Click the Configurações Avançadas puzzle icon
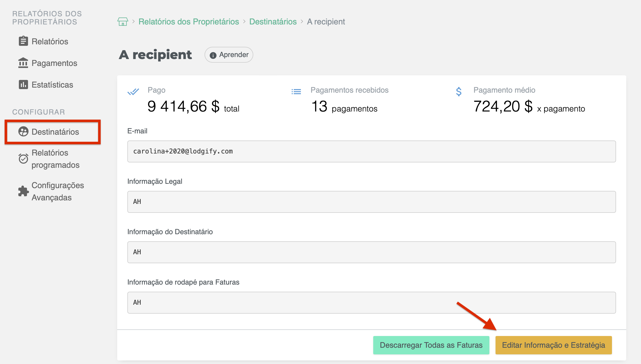The image size is (641, 364). (x=23, y=191)
